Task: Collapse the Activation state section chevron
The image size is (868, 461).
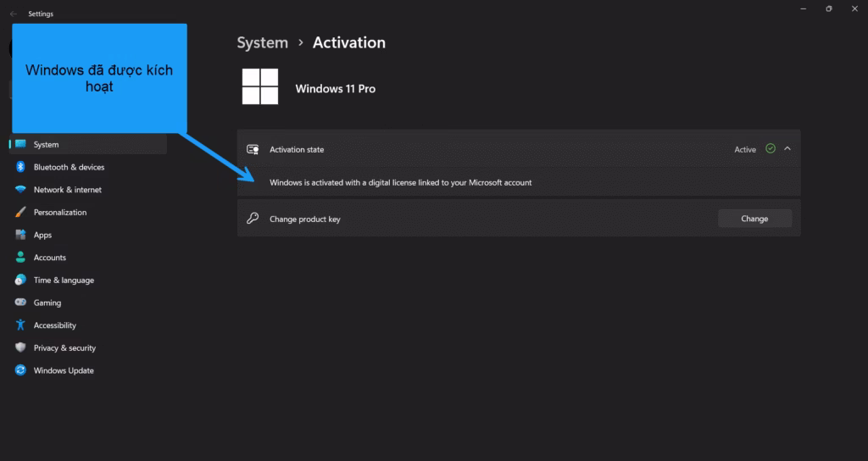Action: (787, 149)
